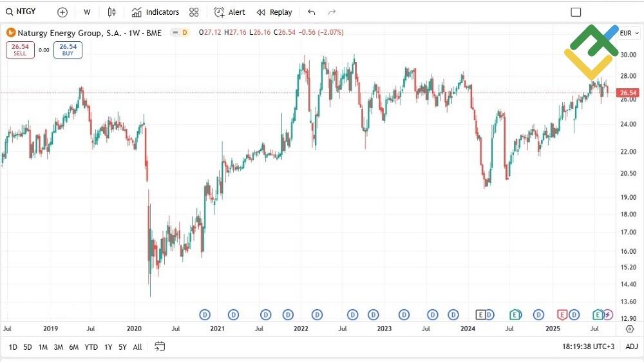
Task: Open the layout setup square icon
Action: [x=576, y=12]
